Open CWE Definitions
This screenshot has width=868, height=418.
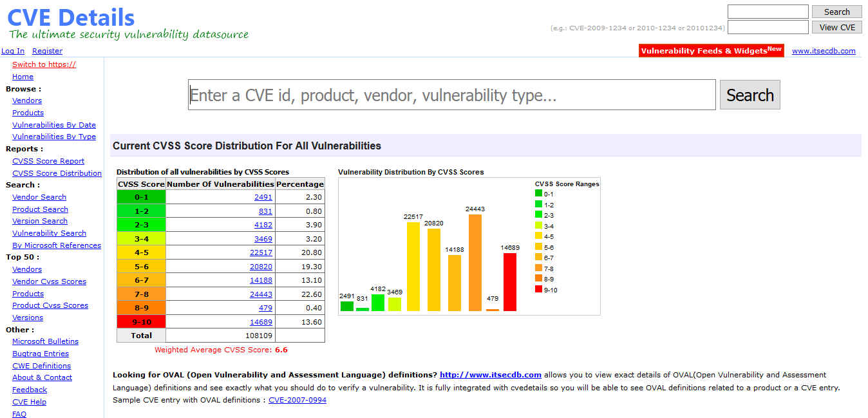41,366
